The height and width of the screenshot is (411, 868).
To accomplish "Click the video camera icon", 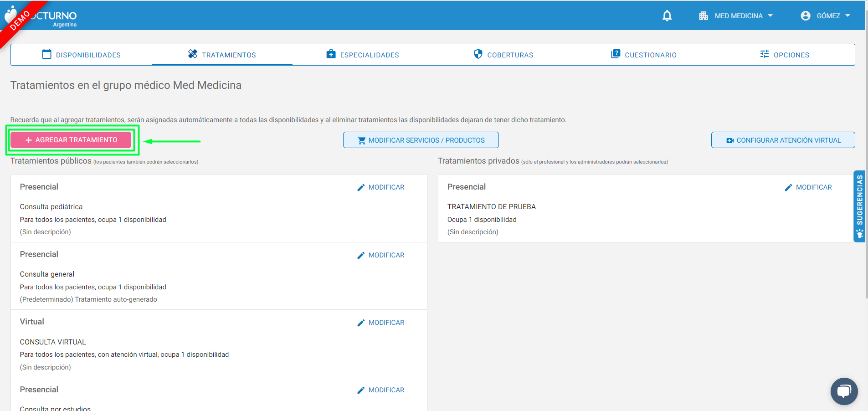I will pyautogui.click(x=730, y=140).
